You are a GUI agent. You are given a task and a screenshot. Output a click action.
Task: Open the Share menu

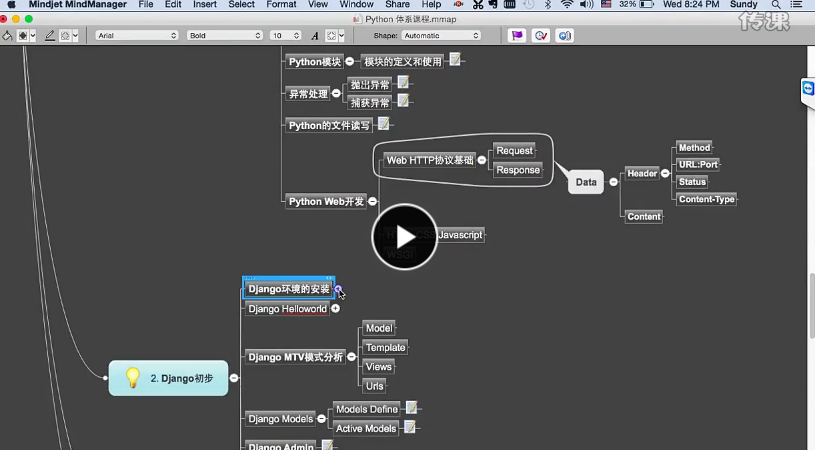coord(398,5)
